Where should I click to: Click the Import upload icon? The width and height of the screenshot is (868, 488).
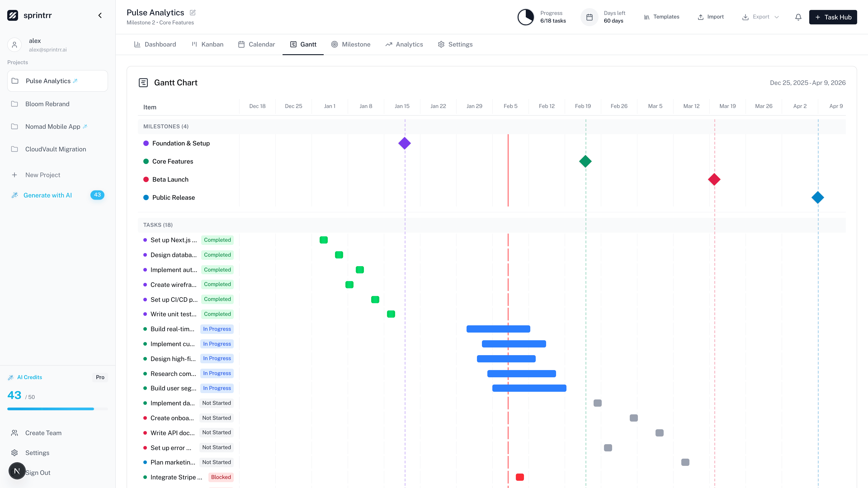click(701, 16)
